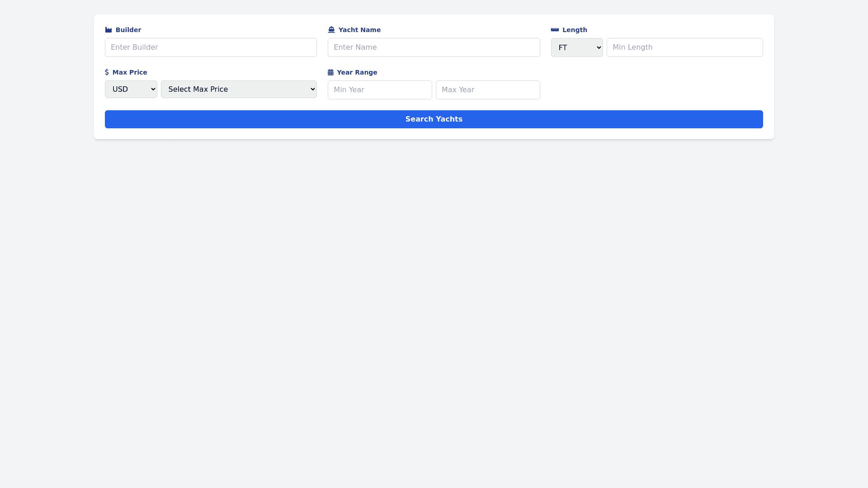Viewport: 868px width, 488px height.
Task: Click the ship icon beside Yacht Name
Action: click(x=331, y=30)
